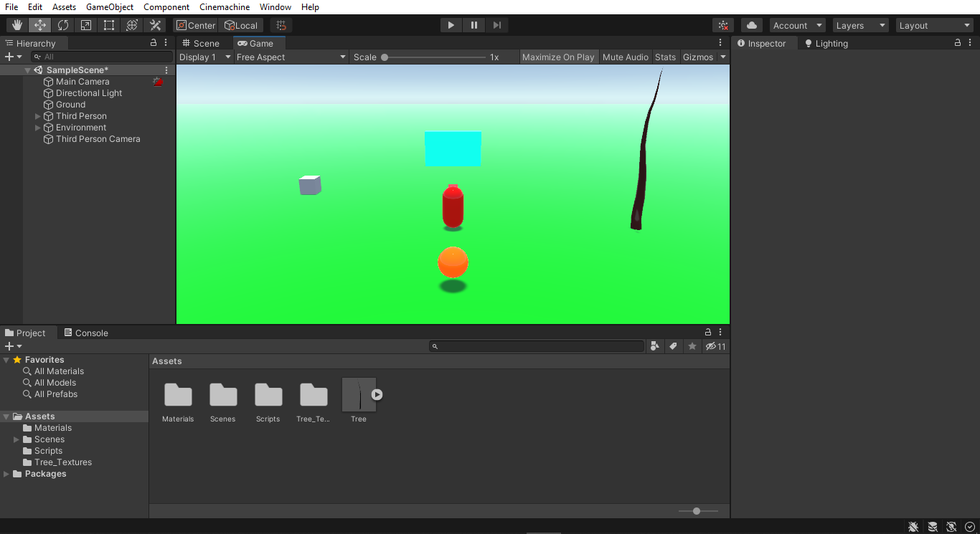The height and width of the screenshot is (534, 980).
Task: Expand the Scenes folder in Project
Action: point(17,439)
